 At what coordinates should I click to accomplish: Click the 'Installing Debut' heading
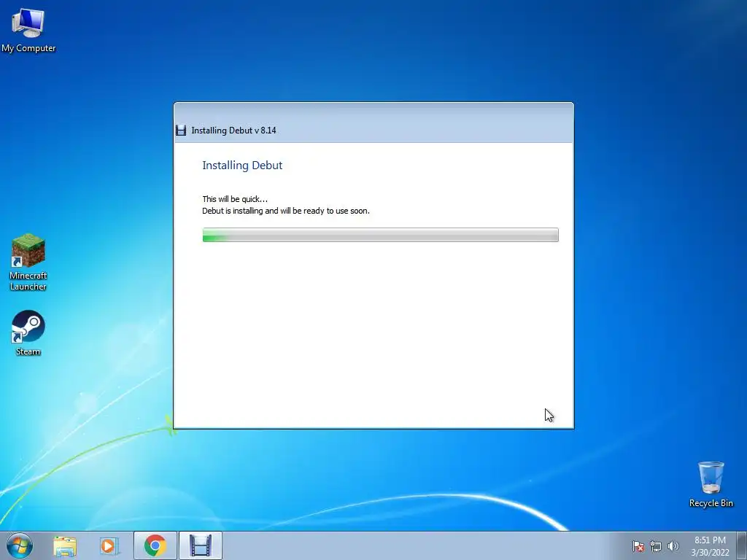coord(242,166)
